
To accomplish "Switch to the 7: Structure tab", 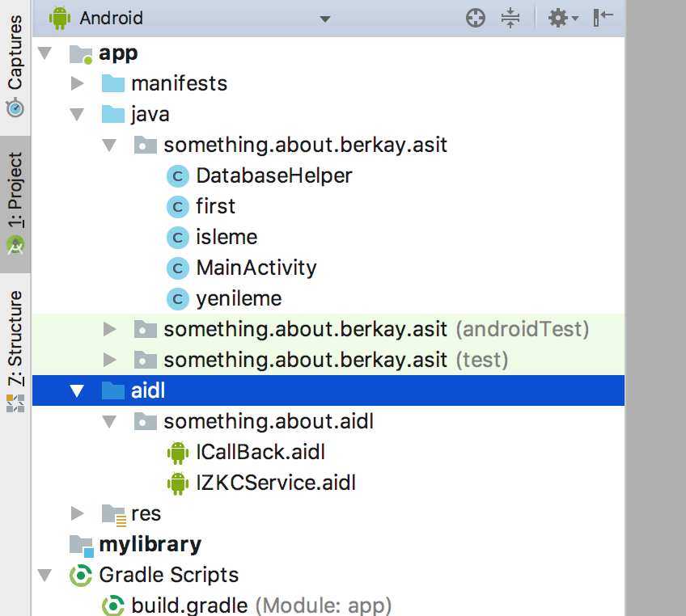I will point(15,334).
